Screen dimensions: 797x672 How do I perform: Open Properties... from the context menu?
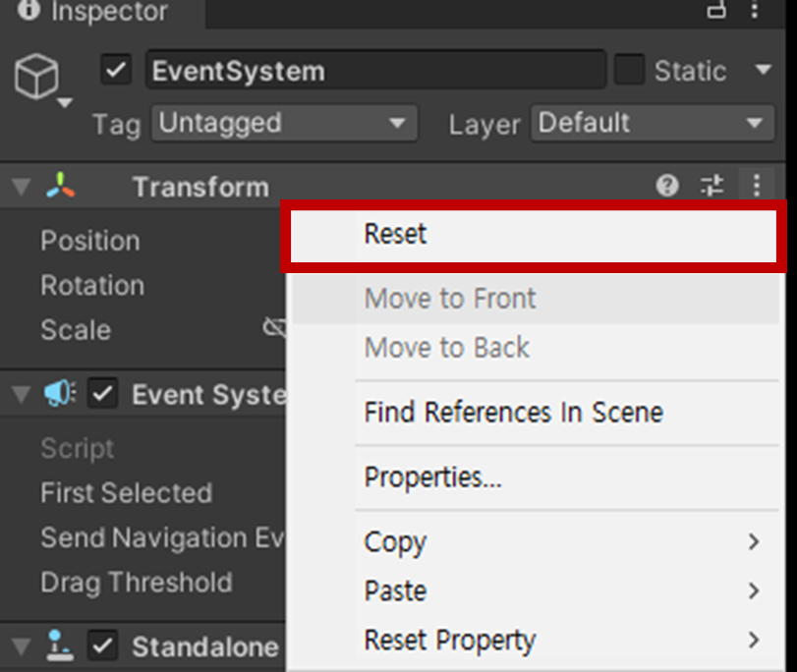point(536,477)
